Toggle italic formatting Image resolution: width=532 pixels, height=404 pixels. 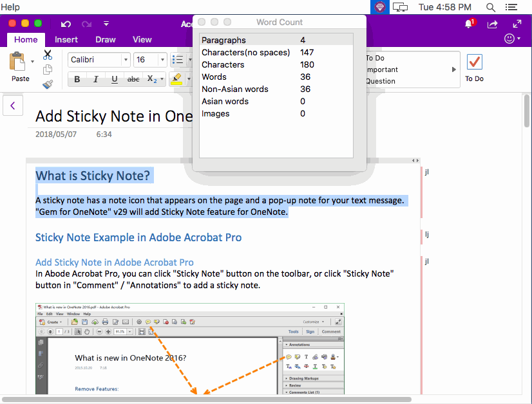click(95, 79)
